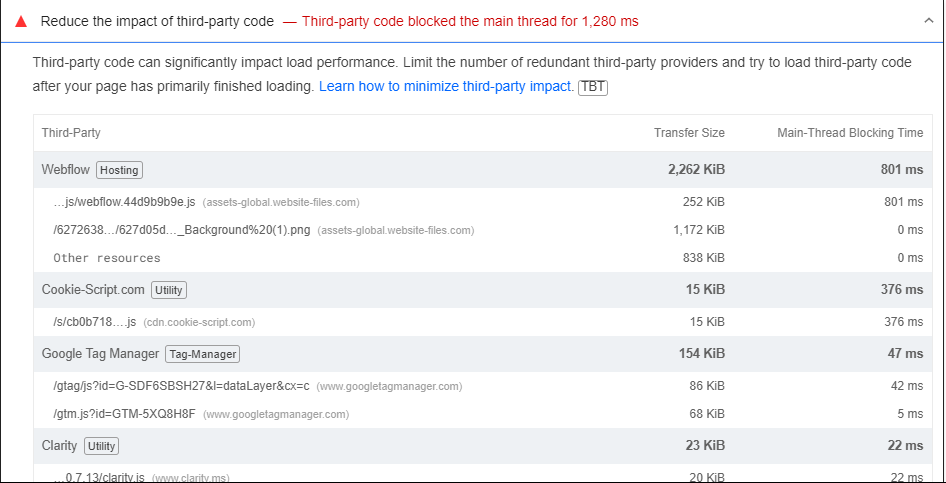Click 'Reduce the impact of third-party code' title

157,21
